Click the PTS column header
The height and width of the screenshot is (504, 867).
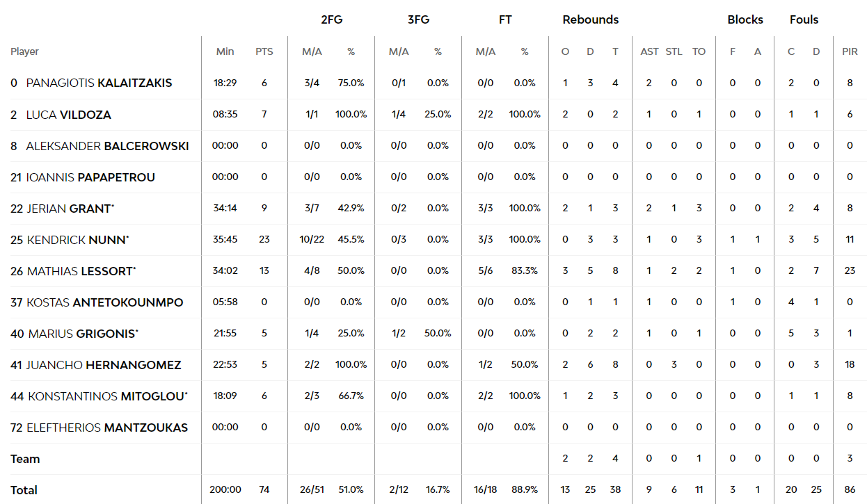click(x=264, y=51)
